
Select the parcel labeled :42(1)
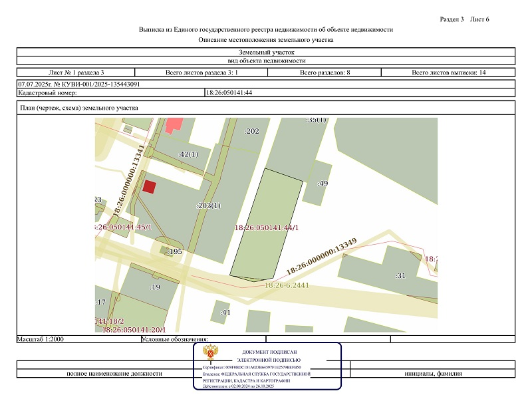[188, 154]
